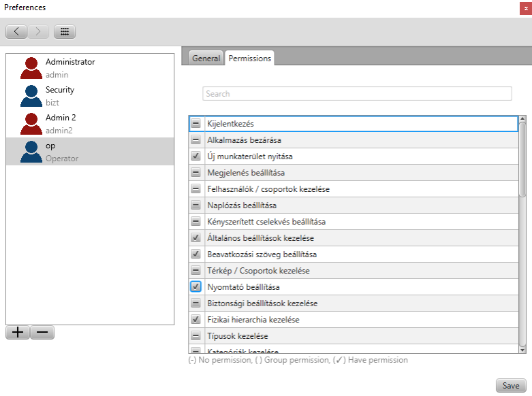Select the Administrator user avatar icon
This screenshot has width=532, height=396.
31,67
